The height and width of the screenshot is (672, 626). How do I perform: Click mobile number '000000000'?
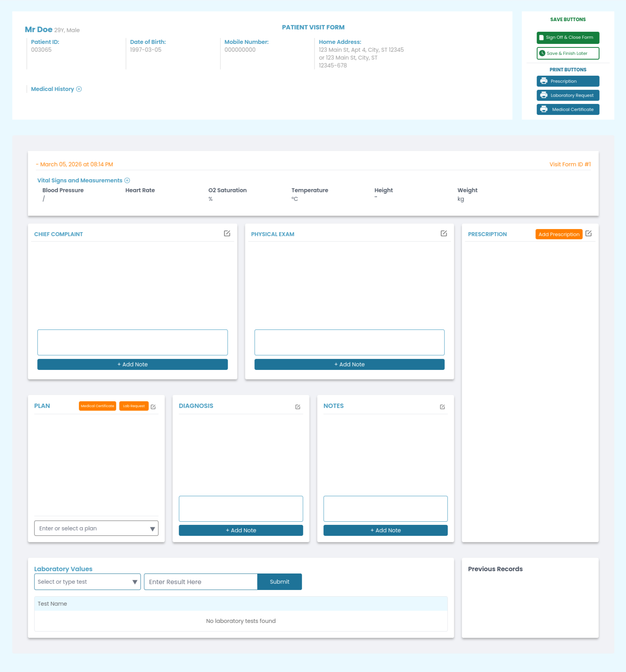(240, 50)
